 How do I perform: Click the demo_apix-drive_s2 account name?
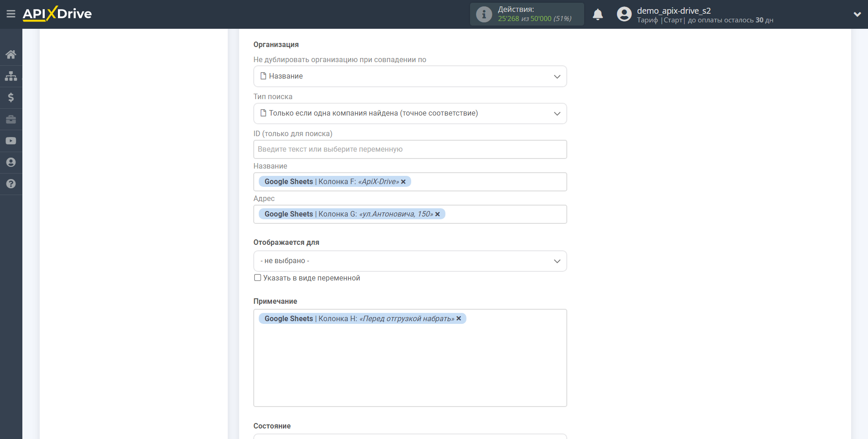(674, 11)
